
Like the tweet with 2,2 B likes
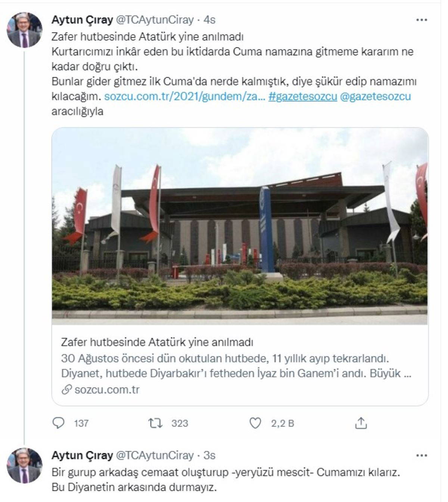pos(255,423)
